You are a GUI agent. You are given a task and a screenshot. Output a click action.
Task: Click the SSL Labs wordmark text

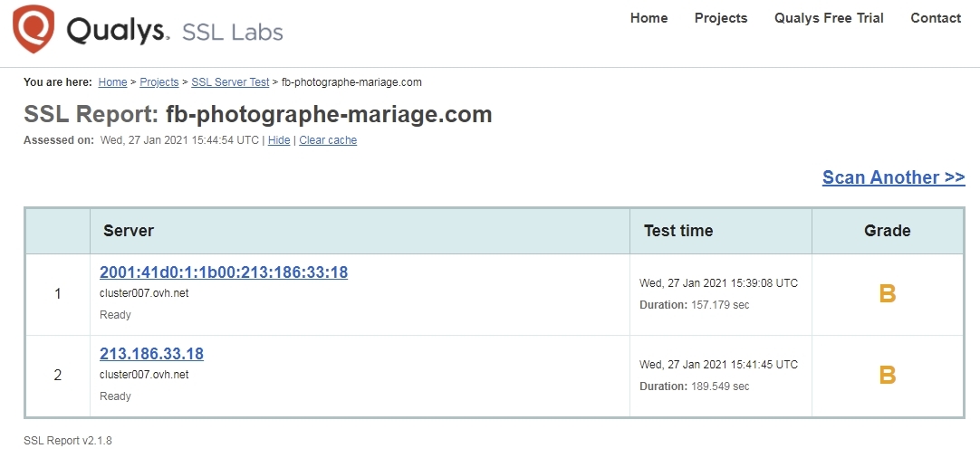(233, 33)
